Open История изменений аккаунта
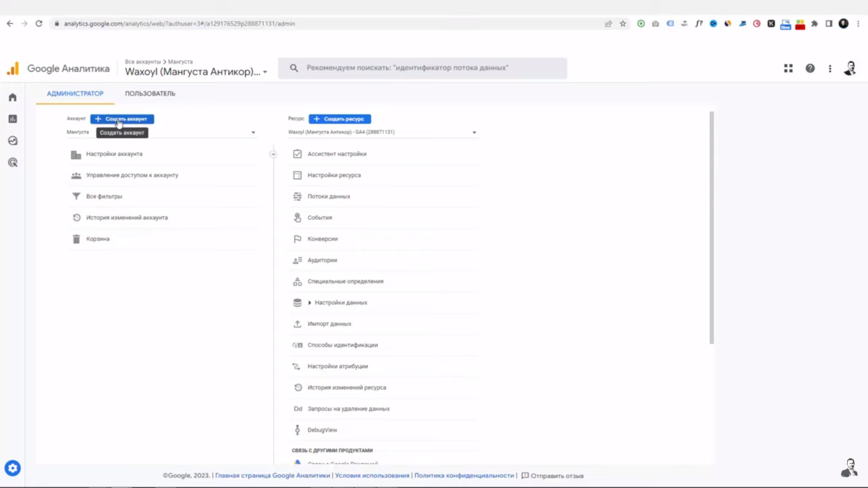Viewport: 868px width, 488px height. click(x=127, y=218)
